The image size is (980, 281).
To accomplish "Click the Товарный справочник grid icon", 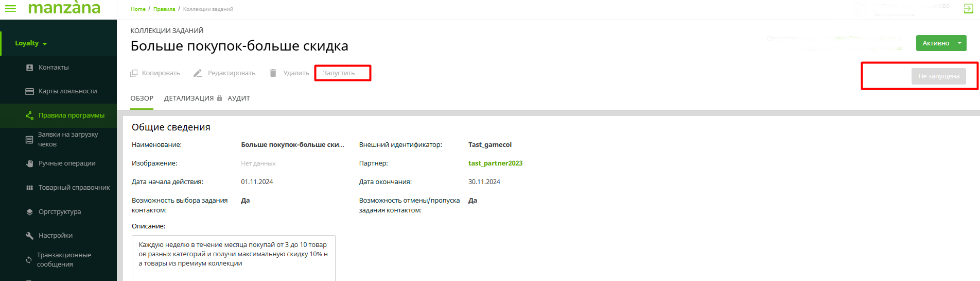I will 29,188.
